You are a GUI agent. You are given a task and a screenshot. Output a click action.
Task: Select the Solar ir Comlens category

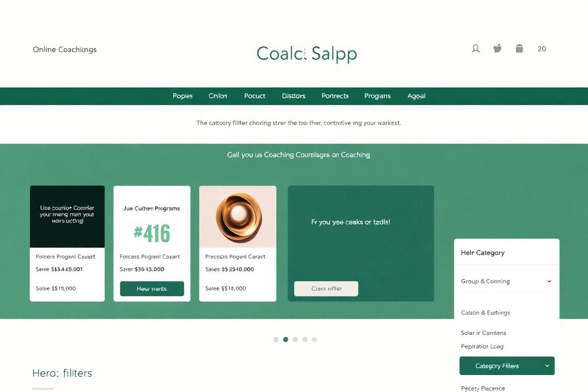coord(484,333)
